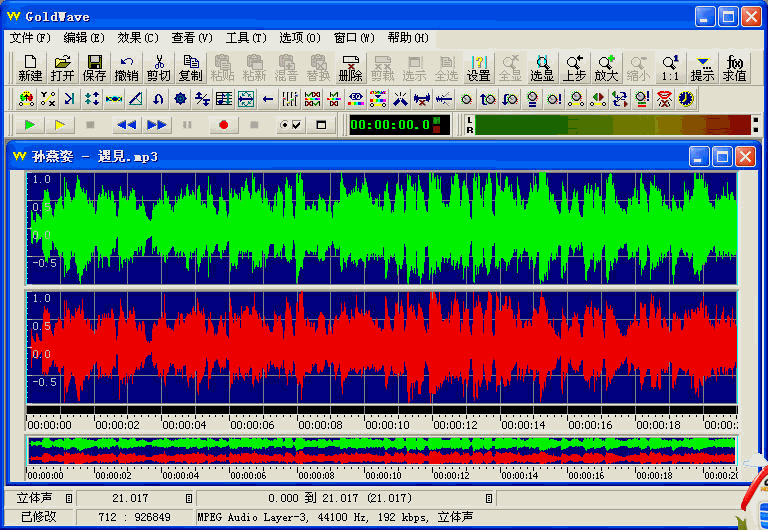Open the selection format button after (21.017)

click(488, 498)
